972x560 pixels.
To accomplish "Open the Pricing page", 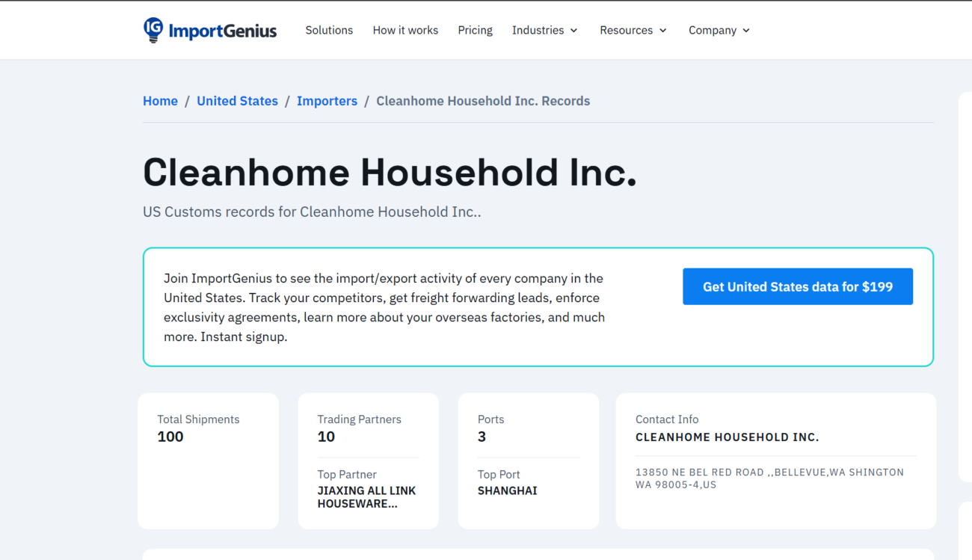I will [475, 30].
